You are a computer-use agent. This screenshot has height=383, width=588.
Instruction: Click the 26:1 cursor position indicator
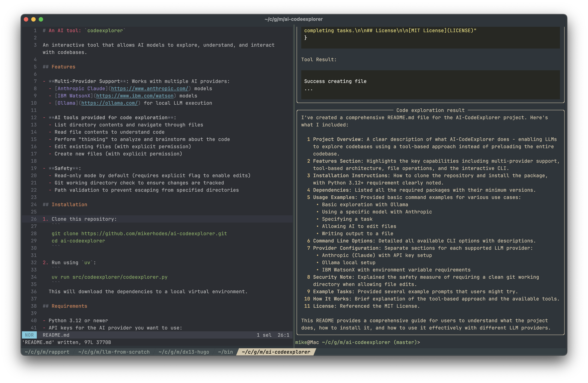[283, 335]
